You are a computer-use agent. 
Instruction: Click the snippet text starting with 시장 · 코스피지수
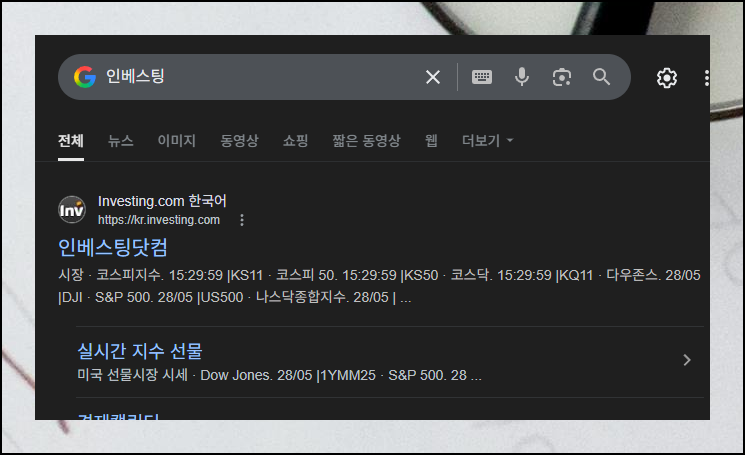click(379, 286)
